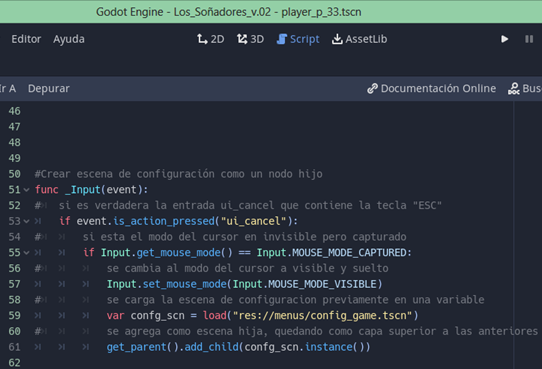Click the Documentación Online chain icon
Viewport: 542px width, 369px height.
coord(372,89)
